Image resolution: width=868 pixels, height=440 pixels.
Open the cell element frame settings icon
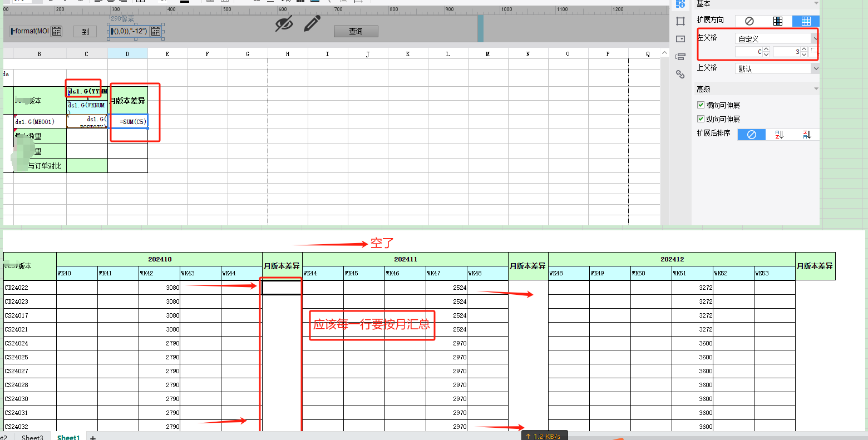pos(680,21)
